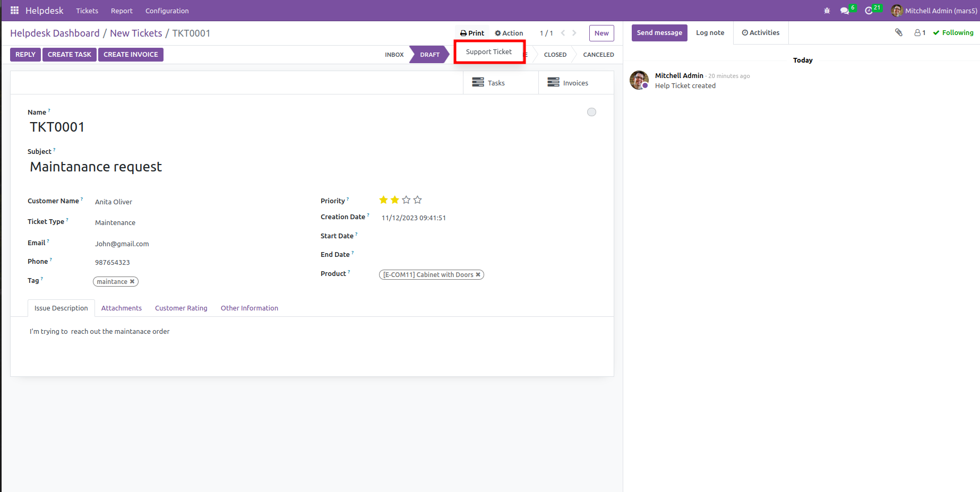Click the REPLY button

[x=25, y=55]
